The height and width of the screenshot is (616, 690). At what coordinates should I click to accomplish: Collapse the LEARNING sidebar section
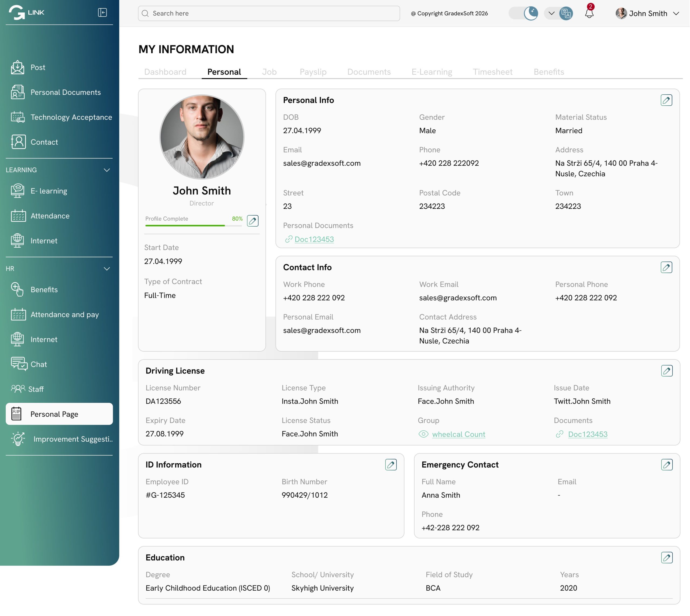click(x=107, y=170)
